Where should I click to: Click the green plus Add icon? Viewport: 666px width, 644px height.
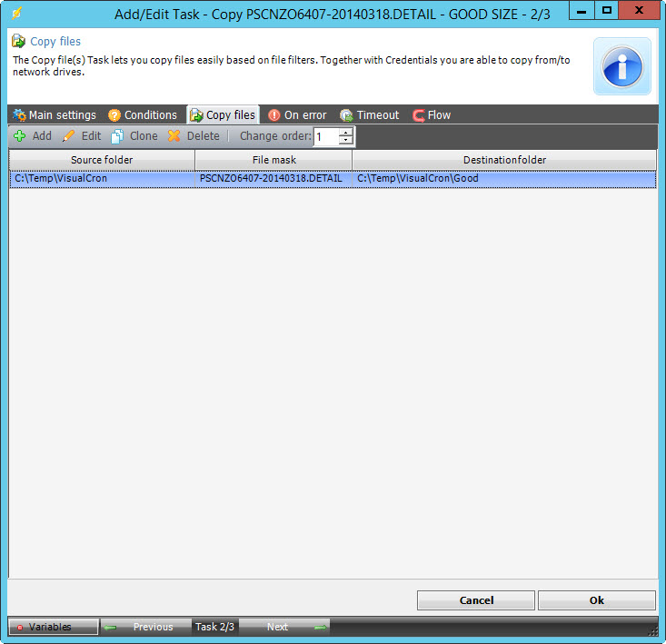click(x=20, y=136)
